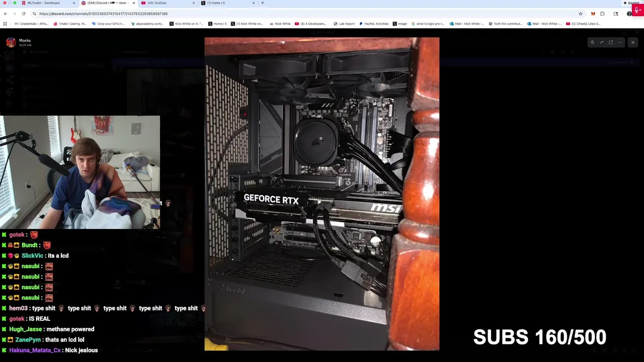The width and height of the screenshot is (644, 362).
Task: Open image in browser icon
Action: point(611,42)
